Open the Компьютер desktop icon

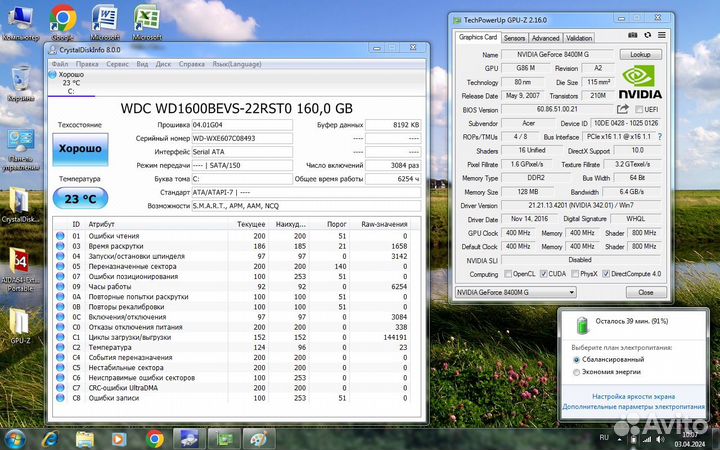pyautogui.click(x=20, y=23)
